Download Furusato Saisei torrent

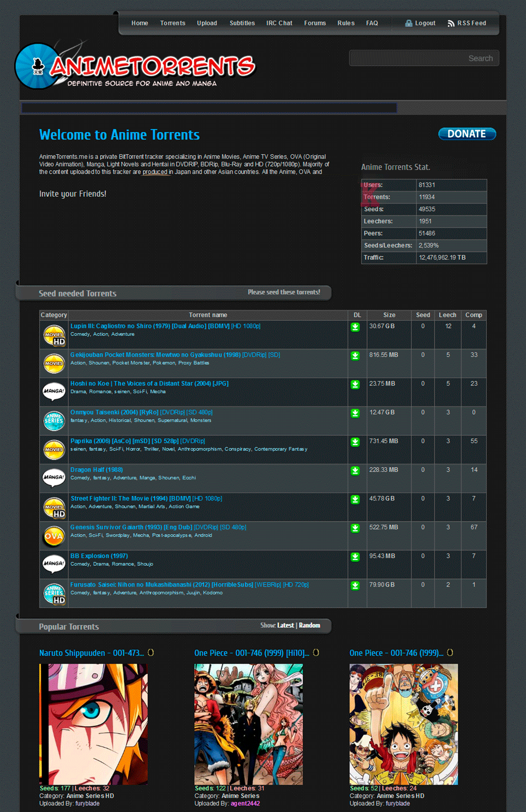tap(355, 585)
